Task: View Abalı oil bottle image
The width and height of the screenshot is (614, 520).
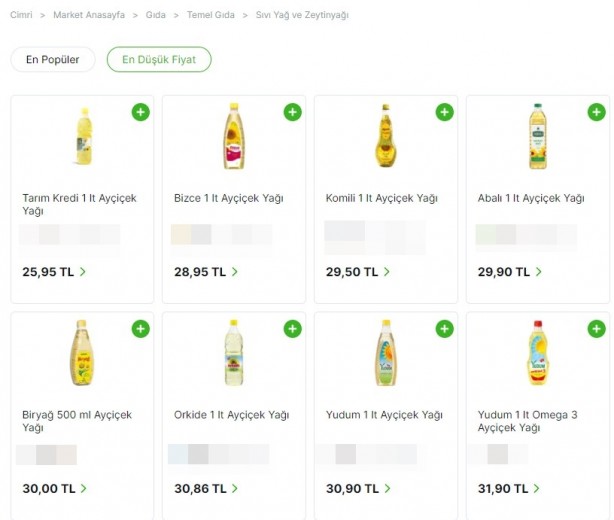Action: coord(538,136)
